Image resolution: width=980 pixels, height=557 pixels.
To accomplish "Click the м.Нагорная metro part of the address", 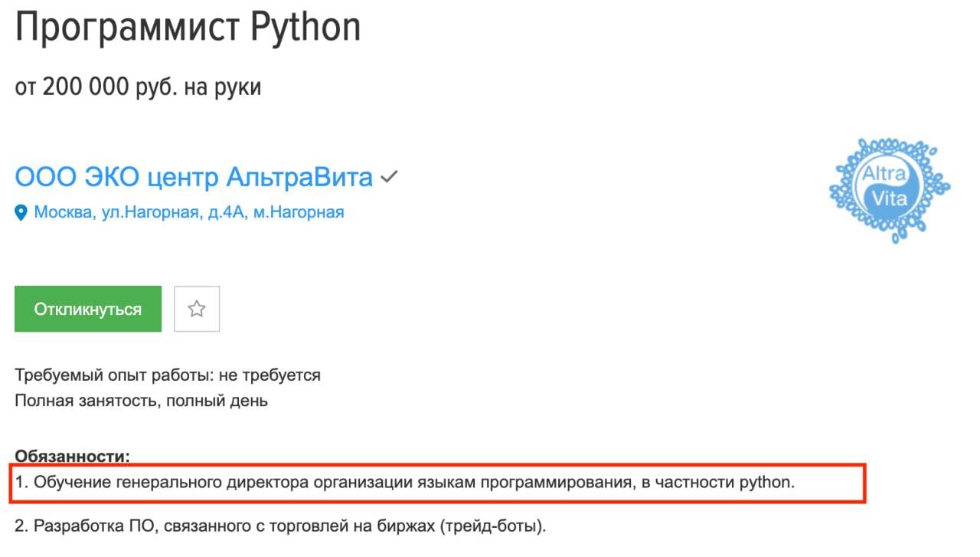I will point(299,212).
